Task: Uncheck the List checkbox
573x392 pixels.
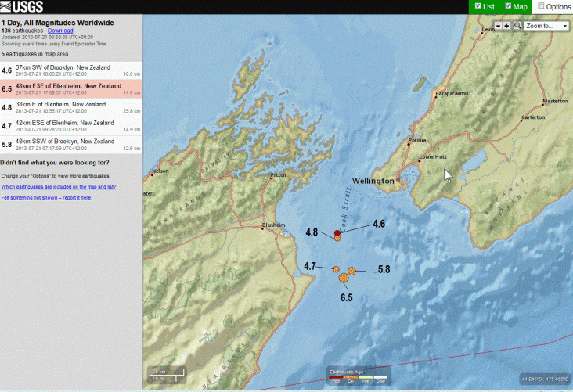Action: point(478,6)
